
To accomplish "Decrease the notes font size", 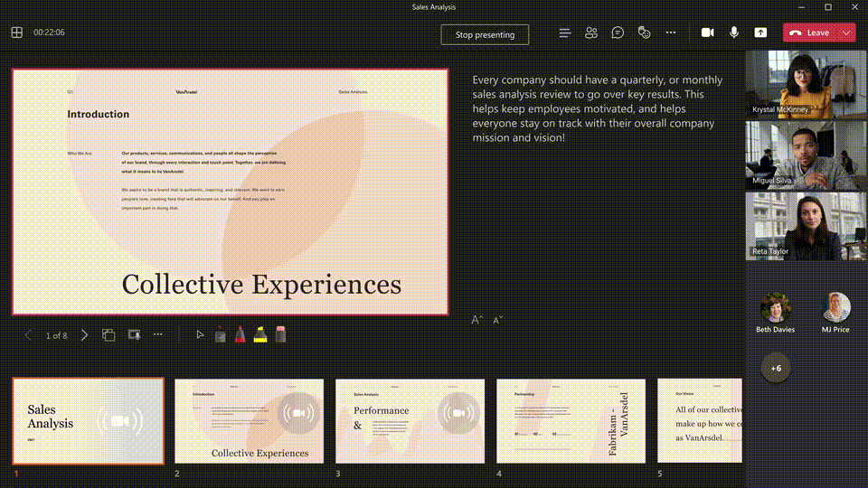I will pos(497,320).
